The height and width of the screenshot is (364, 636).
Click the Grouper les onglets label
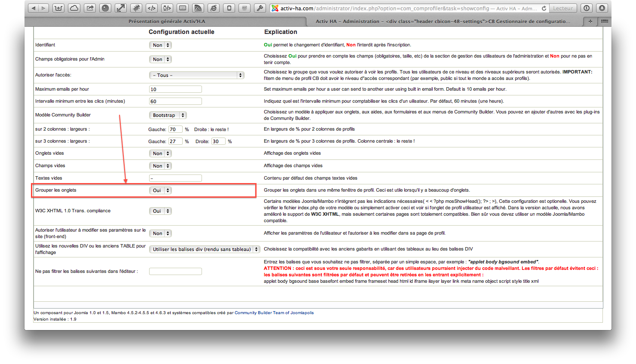coord(56,190)
